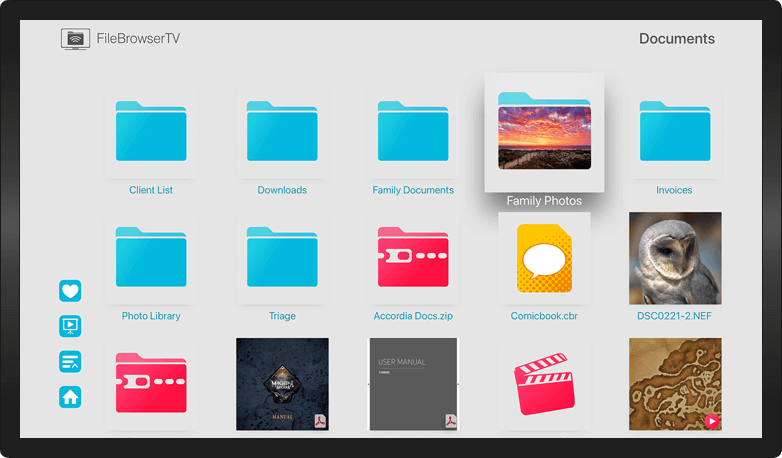Image resolution: width=782 pixels, height=458 pixels.
Task: Open the Triage folder
Action: pos(282,258)
